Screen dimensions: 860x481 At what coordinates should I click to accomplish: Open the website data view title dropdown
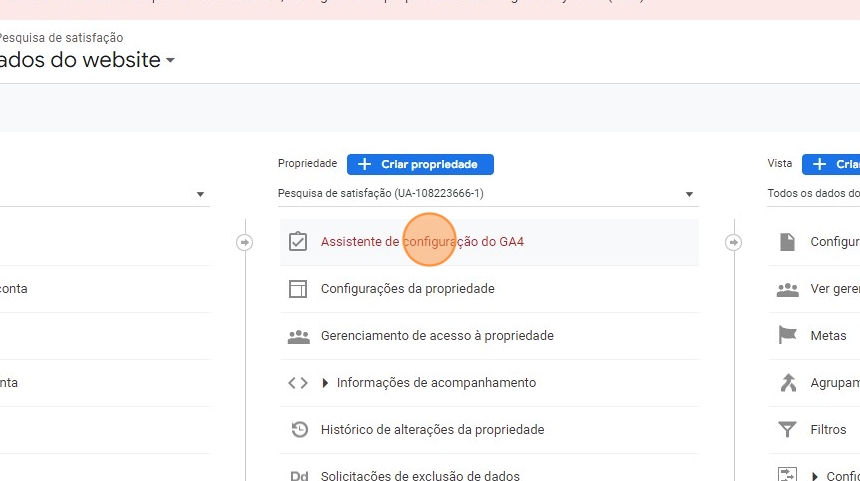point(170,61)
